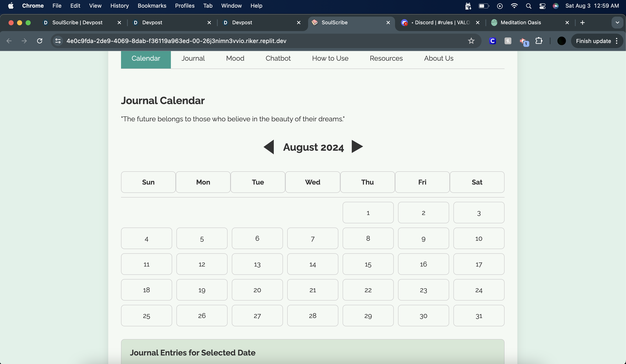This screenshot has height=364, width=626.
Task: Click the Finish update button
Action: (593, 41)
